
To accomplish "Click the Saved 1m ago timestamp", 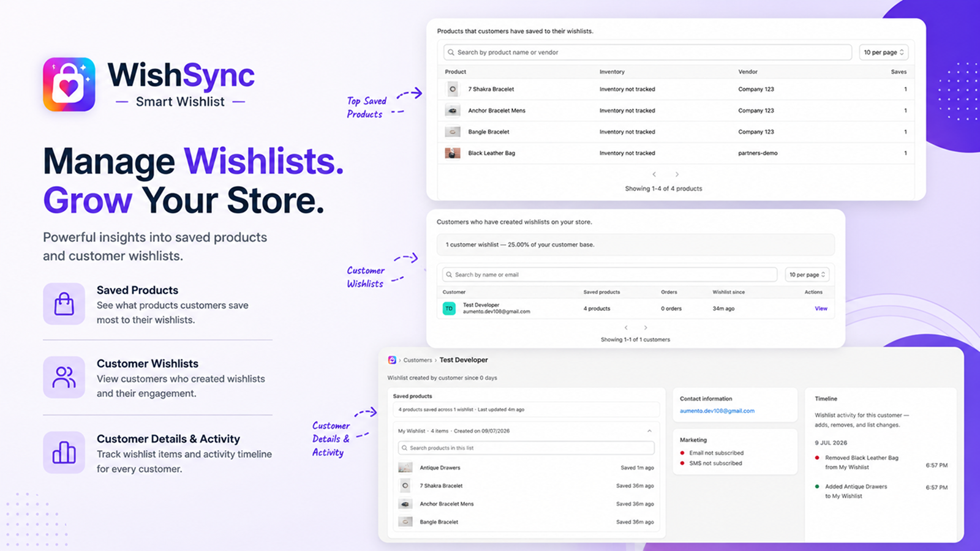I will 637,468.
